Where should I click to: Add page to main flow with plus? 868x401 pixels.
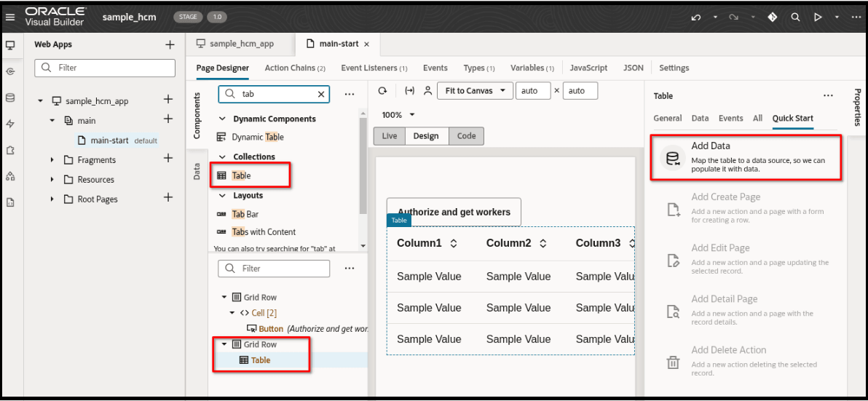[168, 119]
